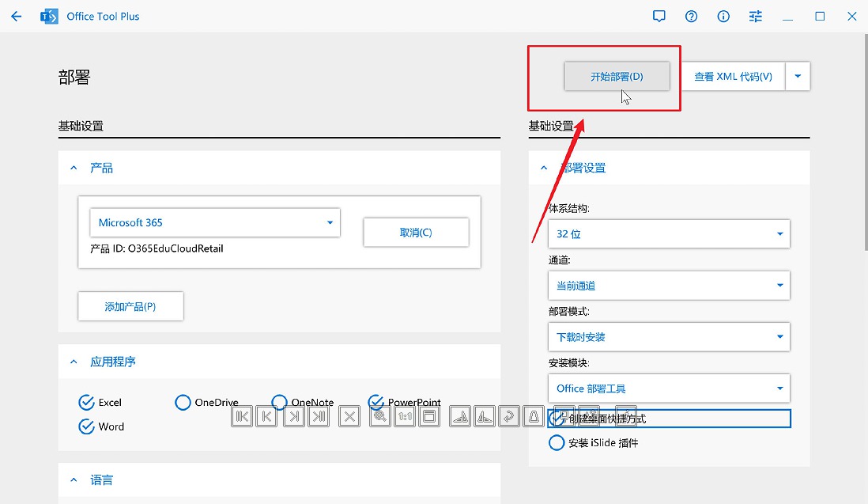Click the 取消(C) button

[x=416, y=233]
